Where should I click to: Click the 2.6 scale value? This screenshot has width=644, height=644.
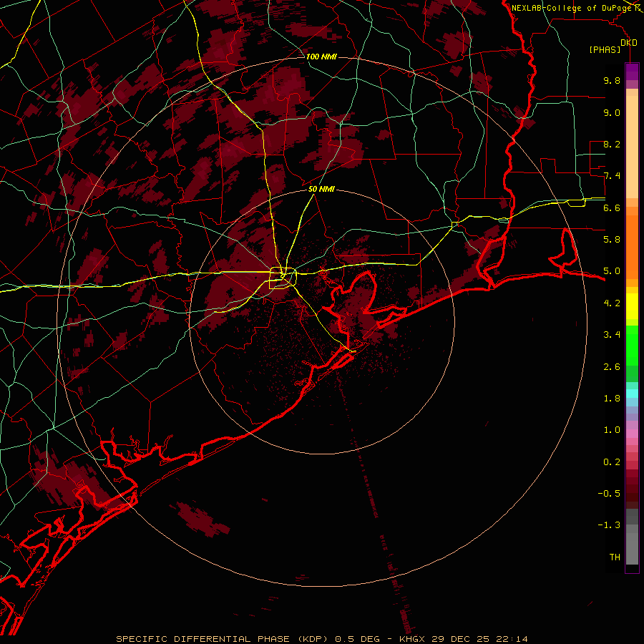(x=612, y=366)
